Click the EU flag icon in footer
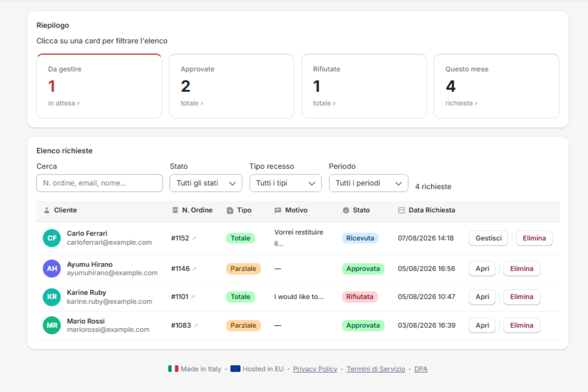The image size is (588, 392). 235,369
